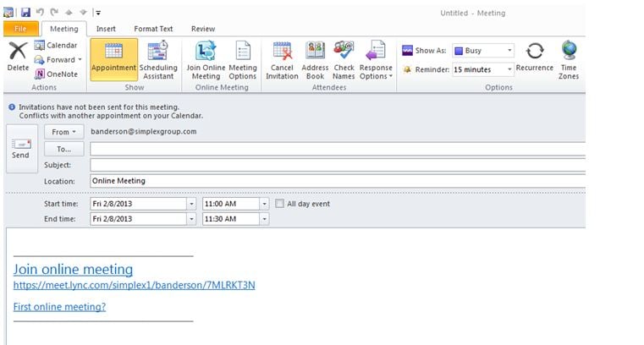Viewport: 644px width, 345px height.
Task: Click into the Subject input field
Action: [x=337, y=165]
